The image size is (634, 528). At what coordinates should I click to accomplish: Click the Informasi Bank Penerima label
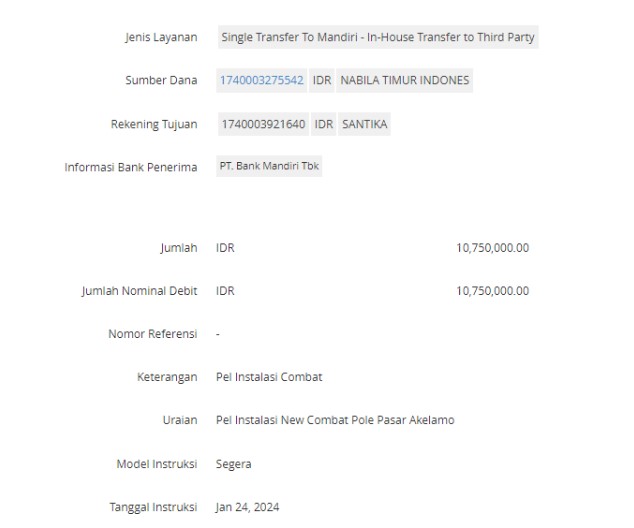[131, 167]
